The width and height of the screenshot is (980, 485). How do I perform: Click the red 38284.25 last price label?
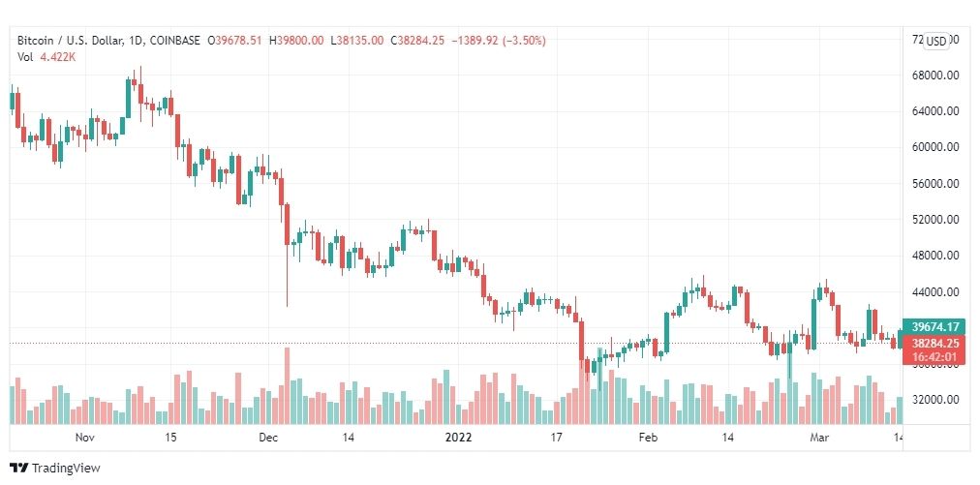point(935,343)
